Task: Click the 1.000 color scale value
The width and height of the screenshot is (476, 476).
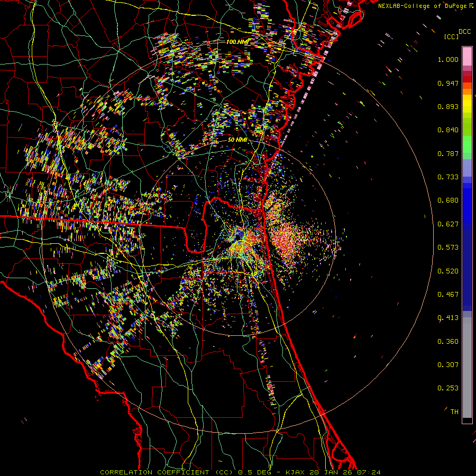Action: pyautogui.click(x=448, y=59)
